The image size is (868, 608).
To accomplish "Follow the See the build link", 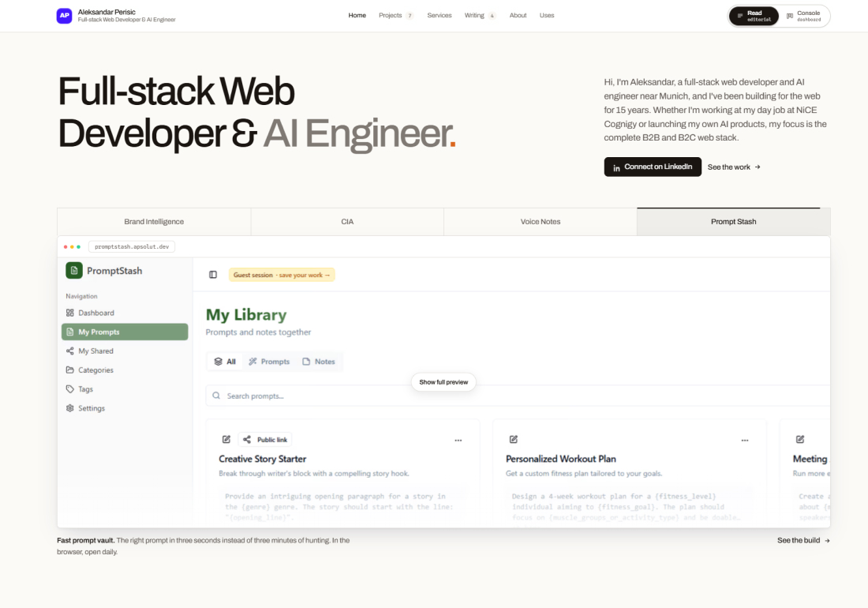I will [x=803, y=540].
